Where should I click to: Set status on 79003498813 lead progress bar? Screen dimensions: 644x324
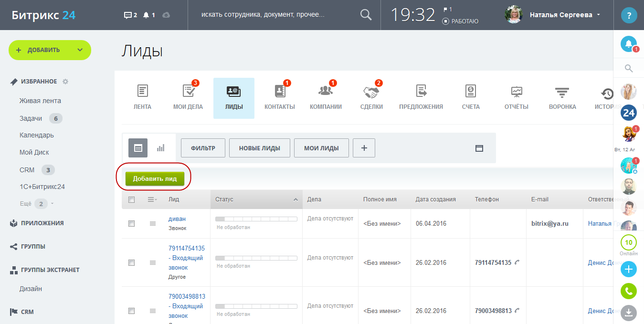(x=256, y=306)
